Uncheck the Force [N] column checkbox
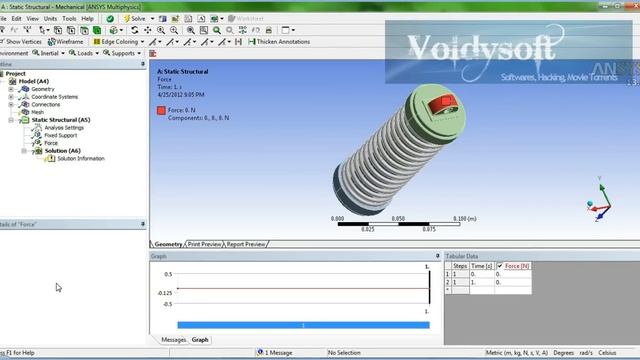This screenshot has width=640, height=360. coord(500,266)
